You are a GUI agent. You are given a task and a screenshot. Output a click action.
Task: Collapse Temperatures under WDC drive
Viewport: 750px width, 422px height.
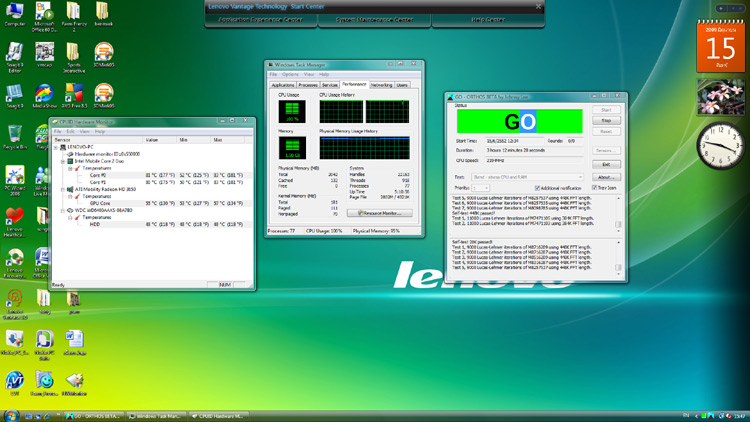(70, 218)
